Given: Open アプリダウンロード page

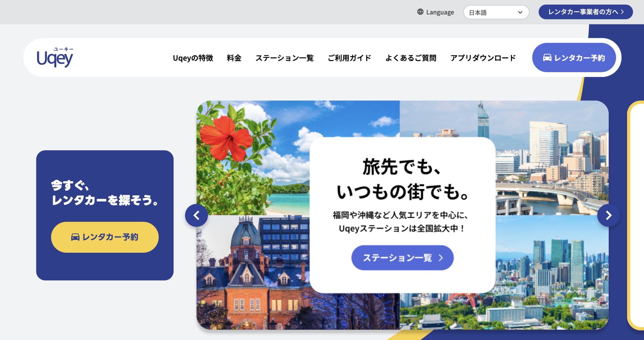Looking at the screenshot, I should click(x=483, y=58).
